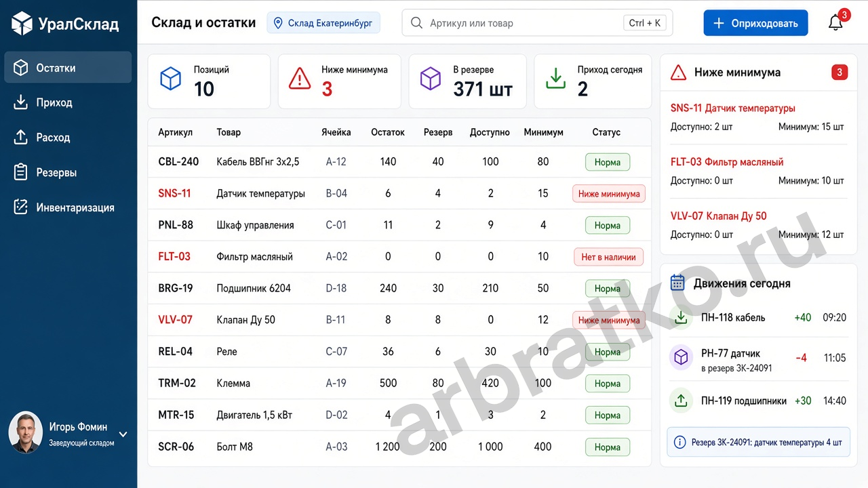Click the calendar icon beside Движения сегодня
Screen dimensions: 868x488
pos(677,283)
